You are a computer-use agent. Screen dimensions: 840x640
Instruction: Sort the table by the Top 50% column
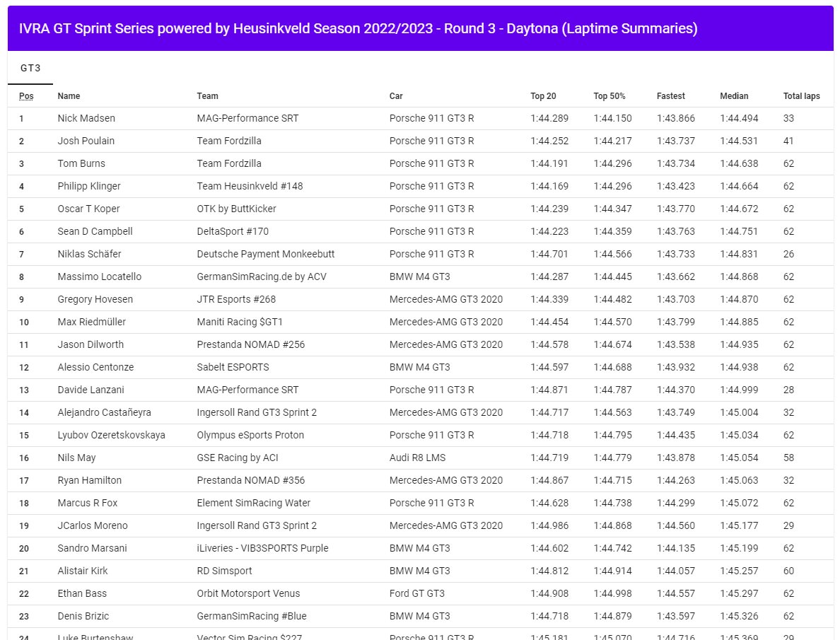(x=609, y=95)
